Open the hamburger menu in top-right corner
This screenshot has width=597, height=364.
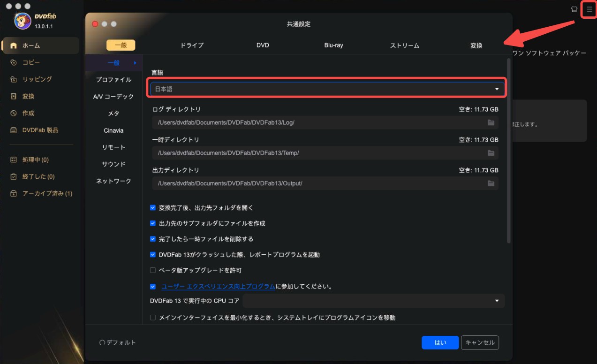pos(589,9)
